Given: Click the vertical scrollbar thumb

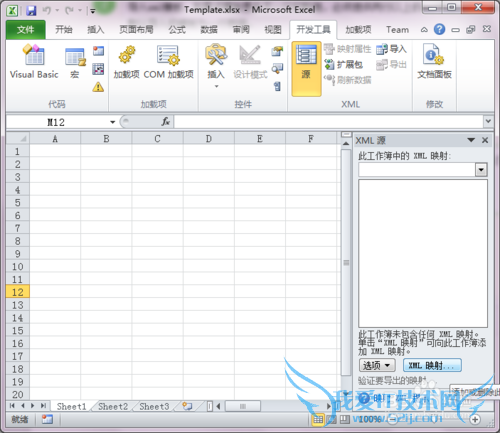Looking at the screenshot, I should tap(346, 262).
